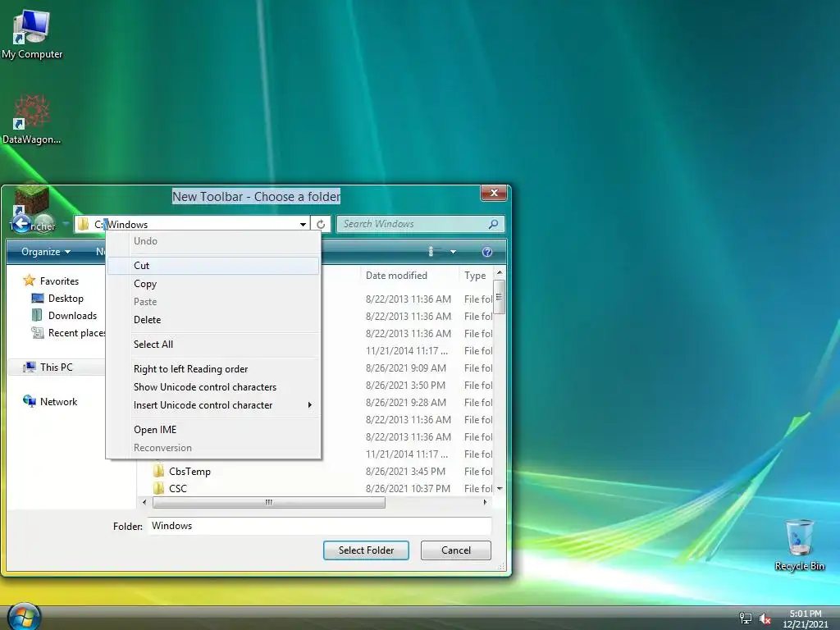Click the Select Folder button
840x630 pixels.
click(x=366, y=550)
